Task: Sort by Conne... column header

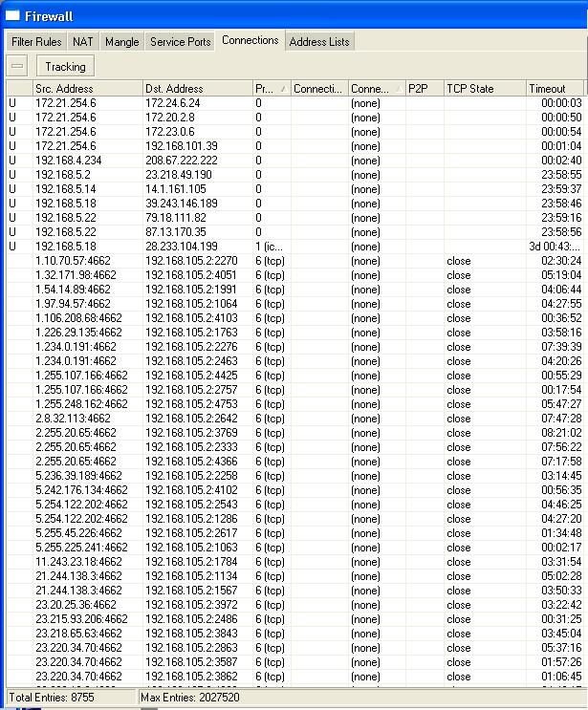Action: coord(377,88)
